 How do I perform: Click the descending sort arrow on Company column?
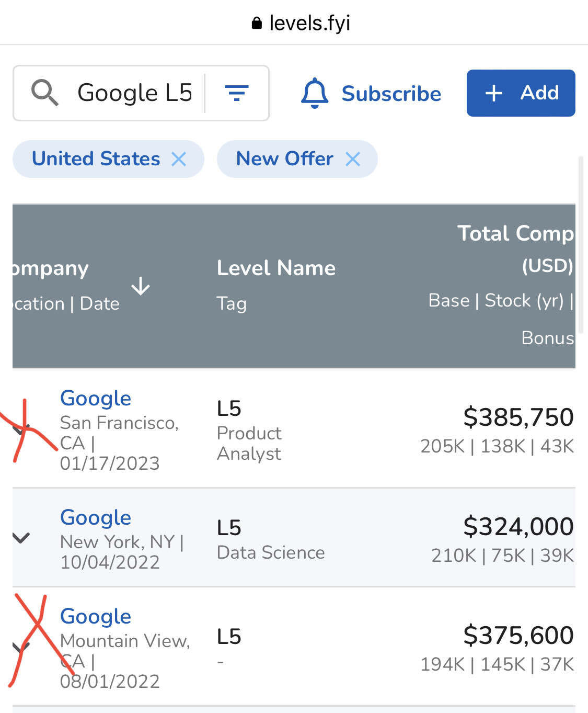click(140, 287)
